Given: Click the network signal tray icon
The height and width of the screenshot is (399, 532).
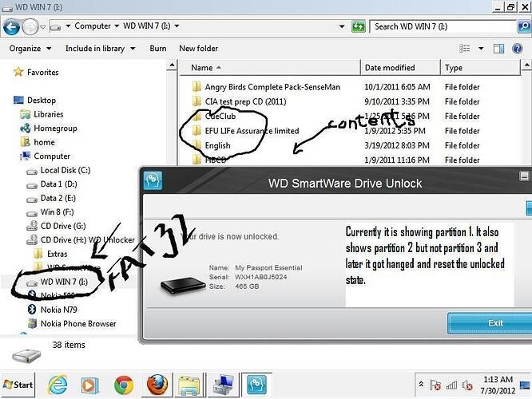Looking at the screenshot, I should click(451, 385).
